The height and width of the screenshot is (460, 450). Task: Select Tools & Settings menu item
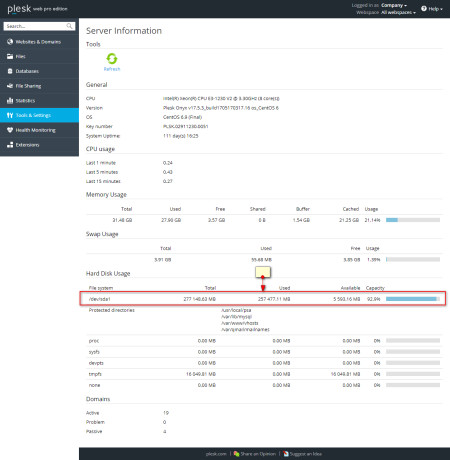39,115
